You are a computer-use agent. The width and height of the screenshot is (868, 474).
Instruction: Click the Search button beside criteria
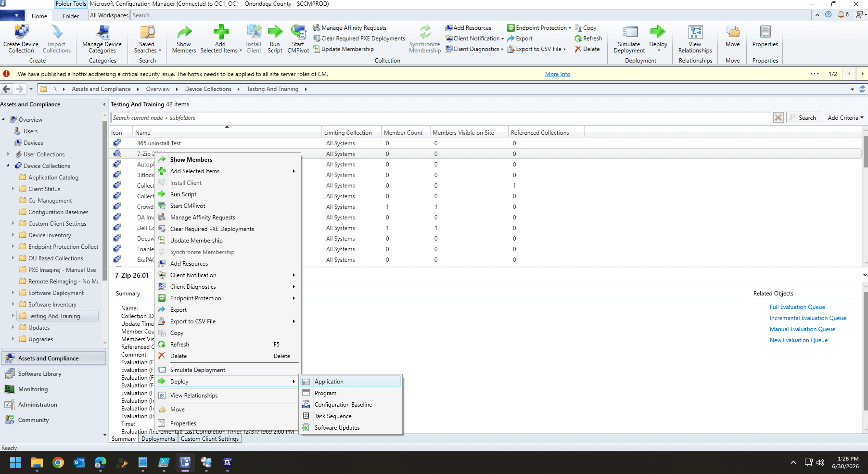point(804,118)
